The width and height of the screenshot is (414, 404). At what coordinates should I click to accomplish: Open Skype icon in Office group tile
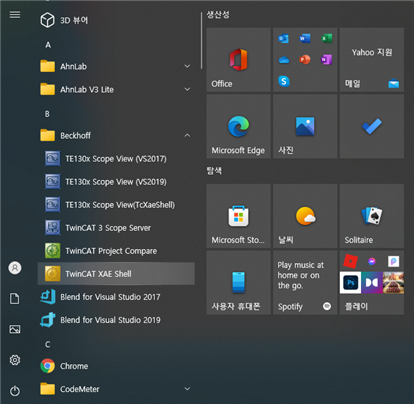tap(284, 81)
